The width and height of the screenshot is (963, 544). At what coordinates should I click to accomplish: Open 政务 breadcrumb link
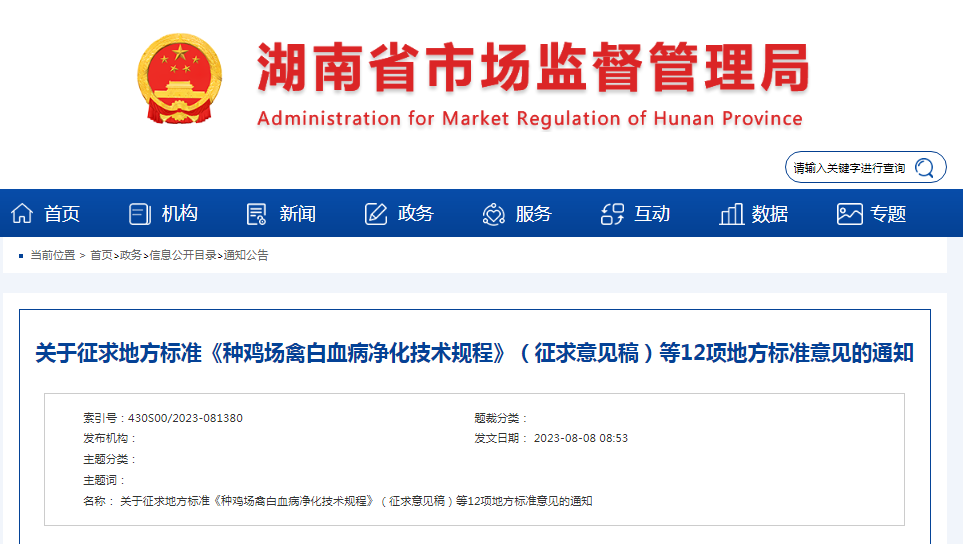[131, 255]
